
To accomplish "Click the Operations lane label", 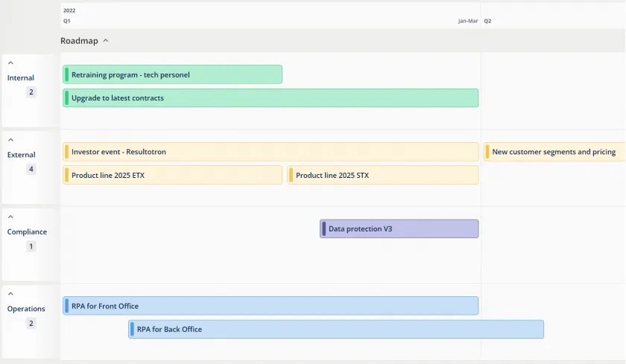I will (x=26, y=309).
